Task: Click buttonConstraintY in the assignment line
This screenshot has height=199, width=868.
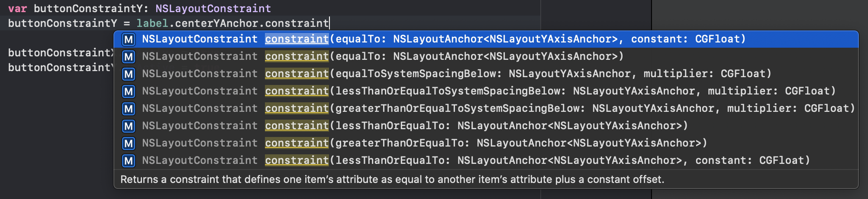Action: tap(62, 23)
